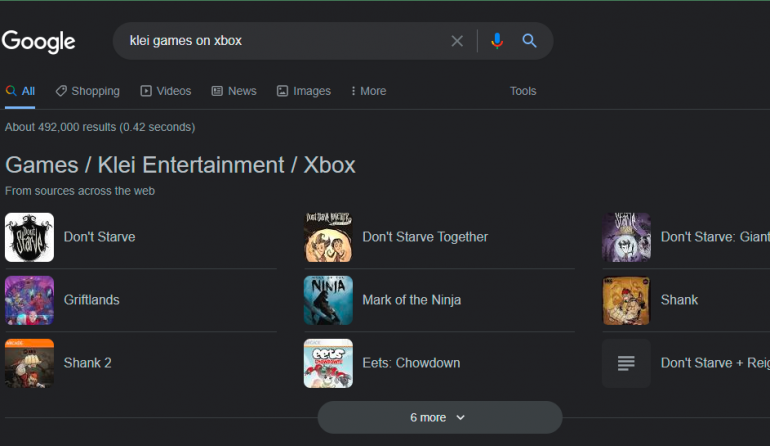Switch to the Shopping tab
The width and height of the screenshot is (770, 446).
tap(87, 91)
